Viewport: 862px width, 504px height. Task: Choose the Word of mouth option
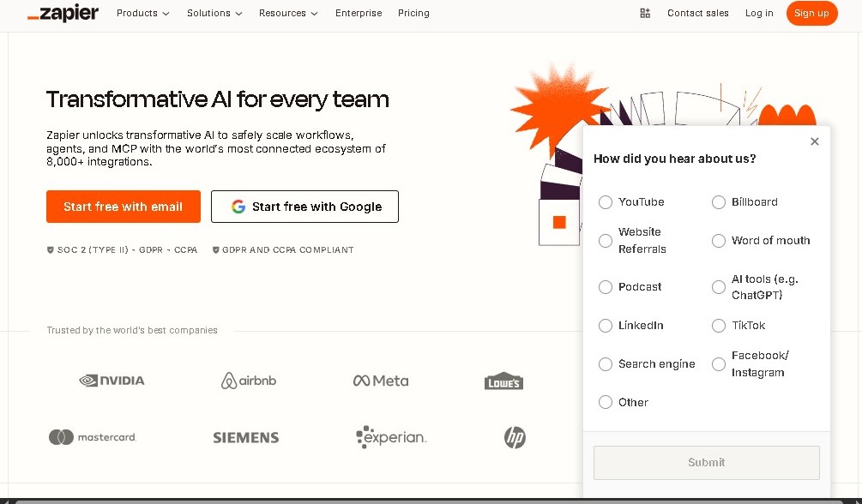pos(719,241)
